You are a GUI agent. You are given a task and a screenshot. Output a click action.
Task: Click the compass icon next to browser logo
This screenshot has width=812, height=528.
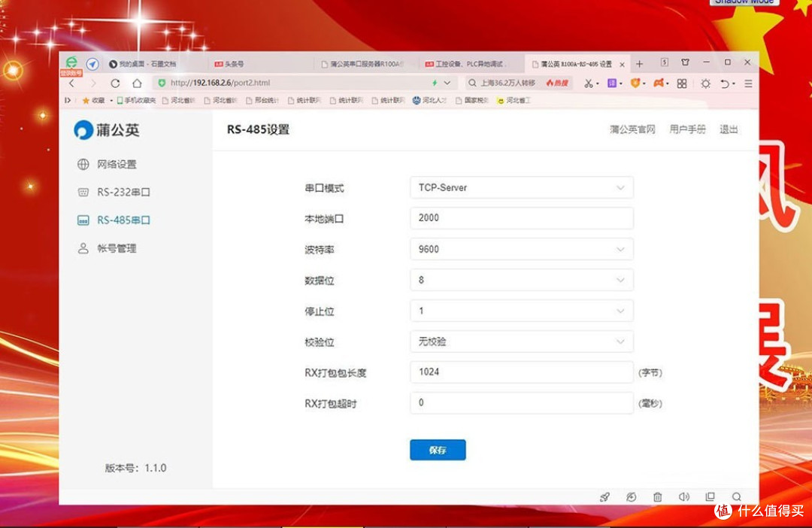click(x=92, y=64)
